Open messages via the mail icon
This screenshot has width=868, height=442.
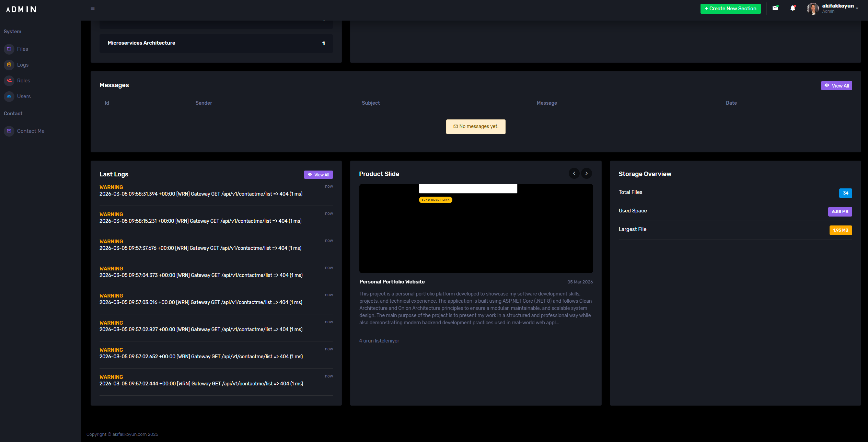point(775,8)
